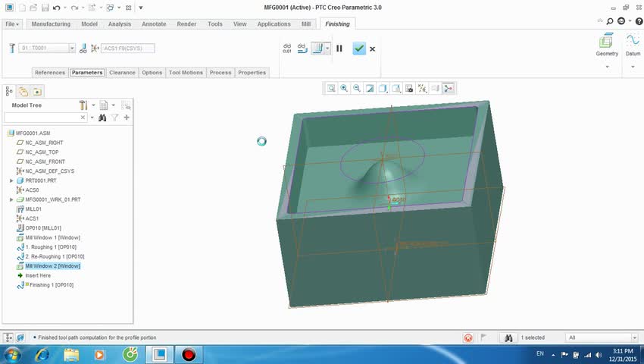
Task: Open the tool path display dropdown arrow
Action: [x=327, y=49]
